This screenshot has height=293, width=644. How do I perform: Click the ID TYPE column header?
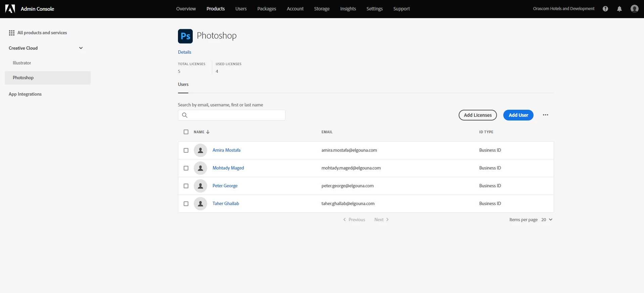[486, 132]
